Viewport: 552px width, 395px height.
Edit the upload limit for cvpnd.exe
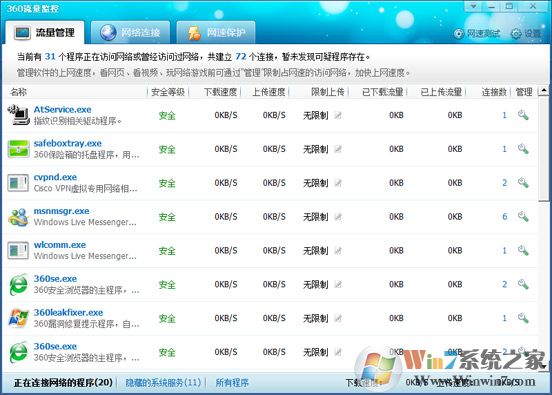pos(338,183)
